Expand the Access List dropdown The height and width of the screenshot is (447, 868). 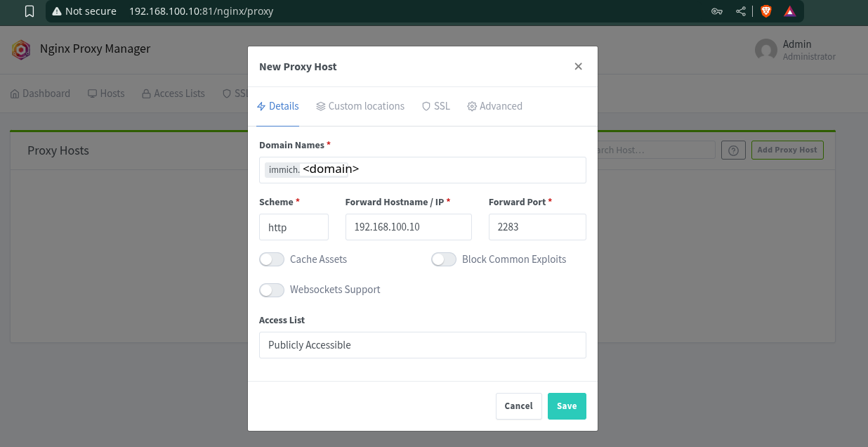tap(422, 345)
